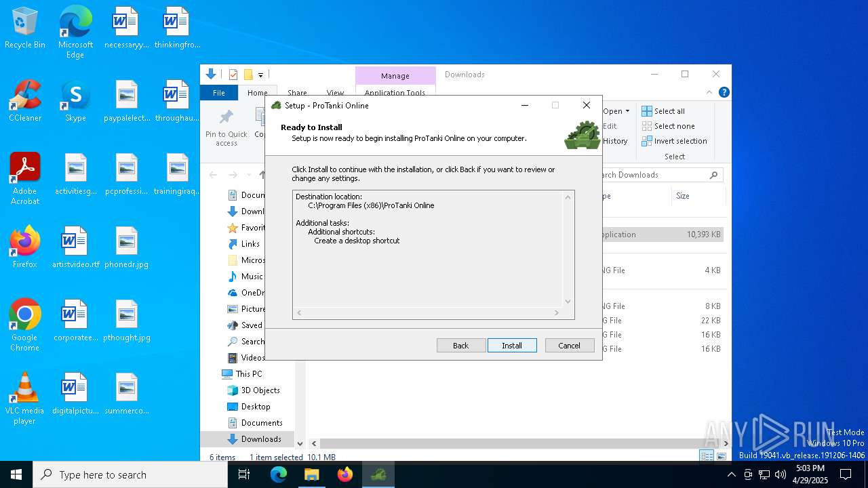Open the Windows Start menu

tap(16, 474)
